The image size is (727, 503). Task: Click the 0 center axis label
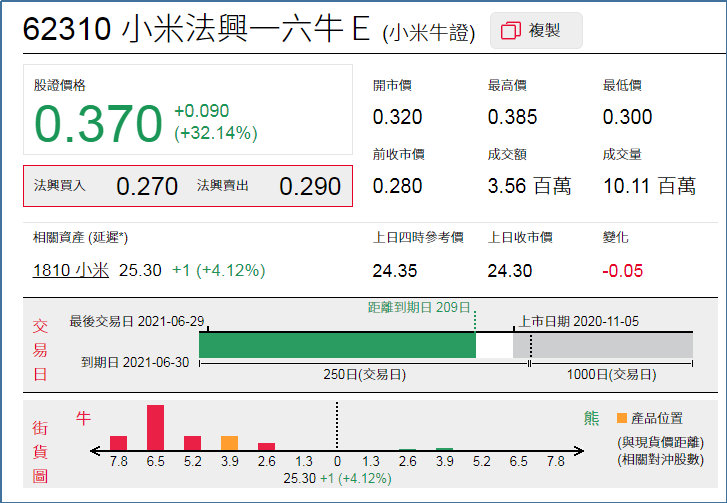(x=337, y=462)
